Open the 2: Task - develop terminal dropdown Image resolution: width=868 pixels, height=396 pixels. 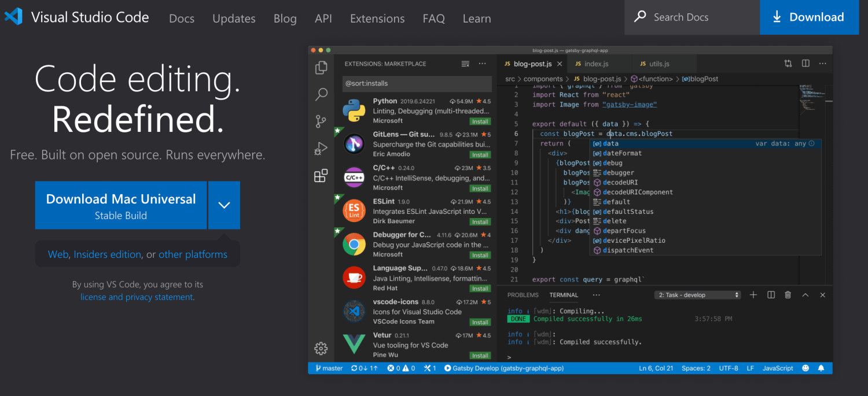pos(698,295)
